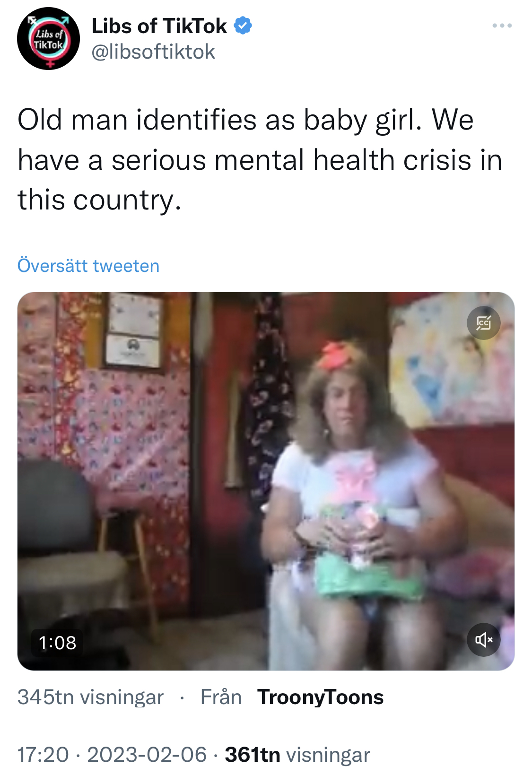Screen dimensions: 532x784
Task: Select the 345tn visningar view count
Action: 90,697
